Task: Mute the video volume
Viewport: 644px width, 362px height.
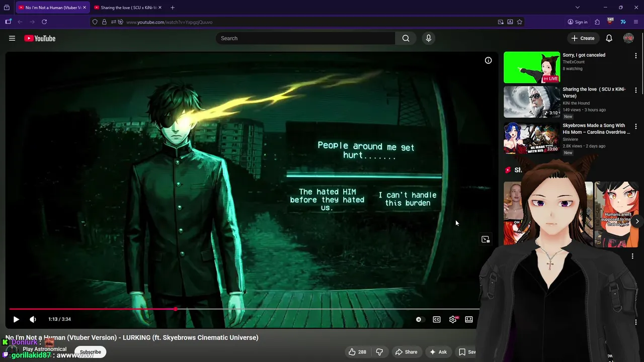Action: point(33,319)
